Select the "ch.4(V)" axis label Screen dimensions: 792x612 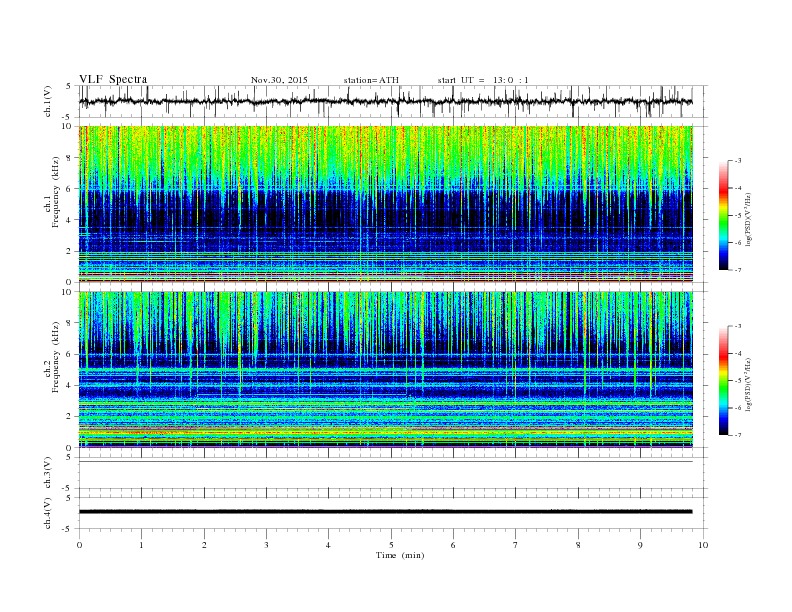[47, 513]
